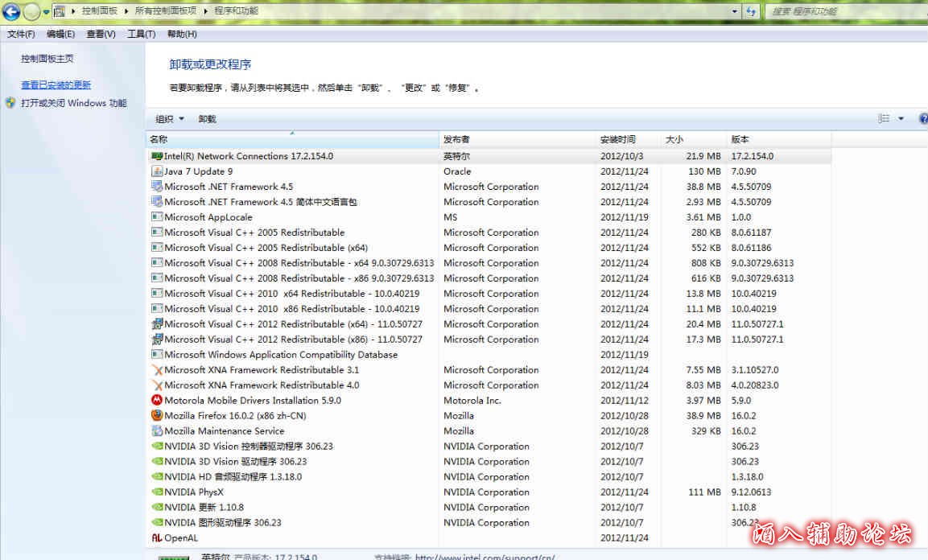The image size is (928, 560).
Task: Open the 文件(F) menu
Action: pos(21,34)
